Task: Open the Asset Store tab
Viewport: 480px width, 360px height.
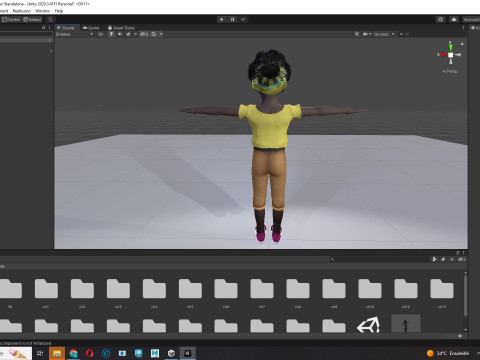Action: point(121,28)
